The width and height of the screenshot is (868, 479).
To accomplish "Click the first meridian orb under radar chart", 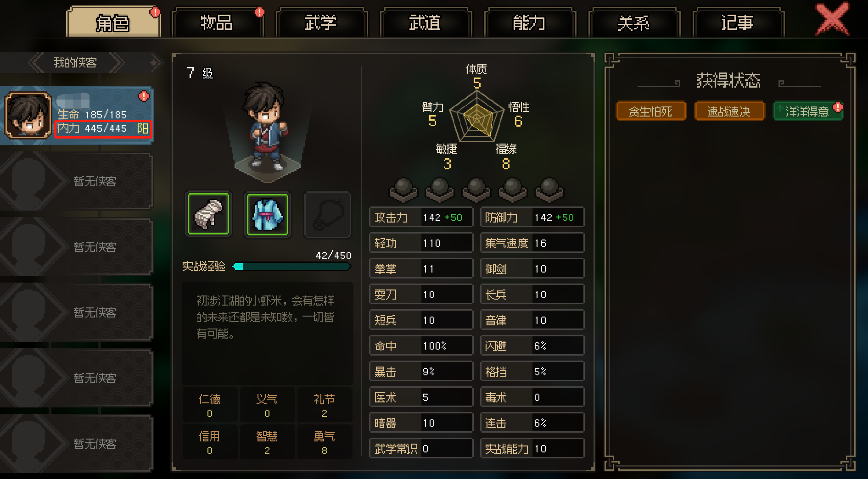I will pyautogui.click(x=403, y=189).
